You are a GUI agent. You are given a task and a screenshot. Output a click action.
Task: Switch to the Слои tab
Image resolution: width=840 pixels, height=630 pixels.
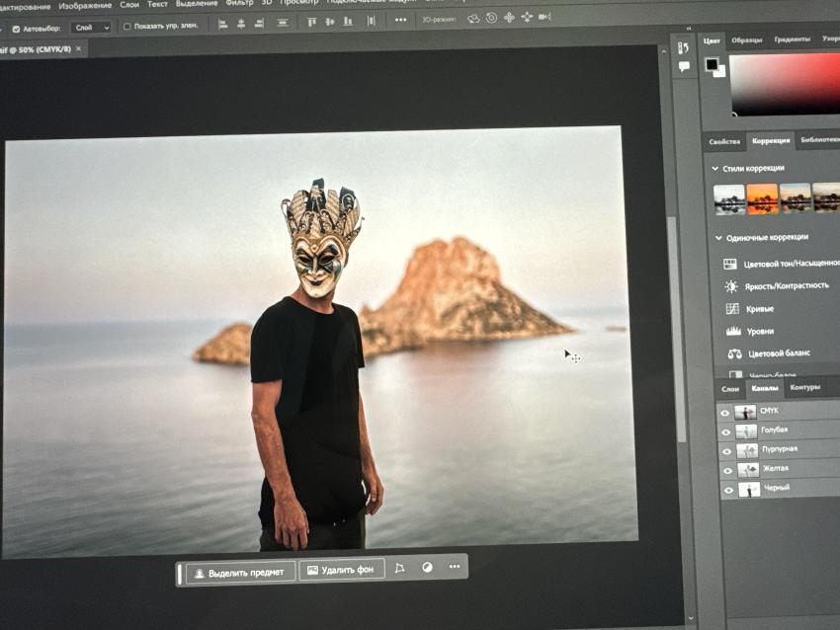(730, 389)
